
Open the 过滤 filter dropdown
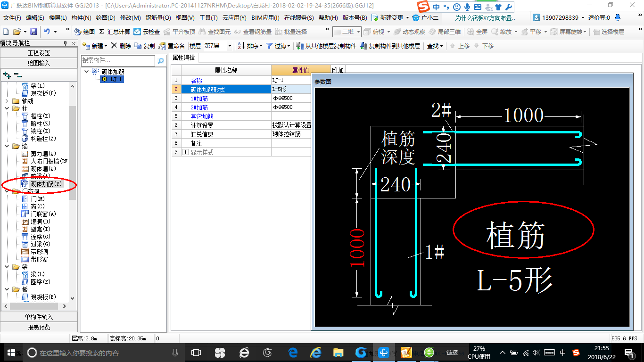click(x=278, y=46)
